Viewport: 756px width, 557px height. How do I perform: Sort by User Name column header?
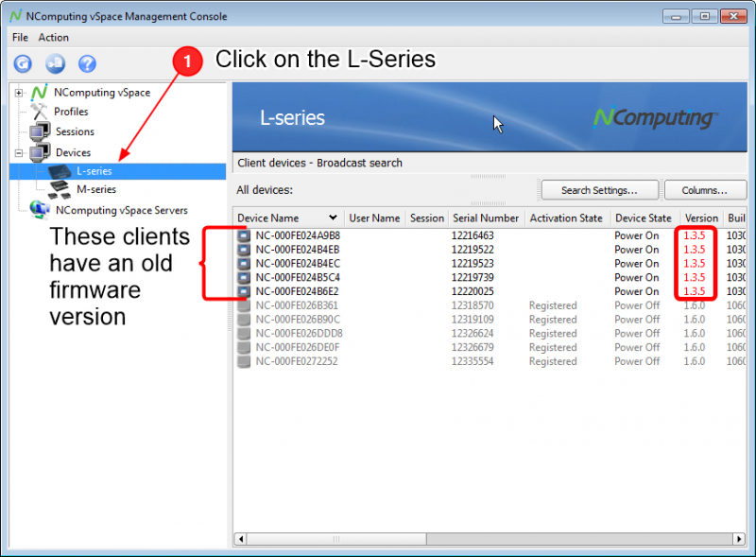[x=374, y=218]
